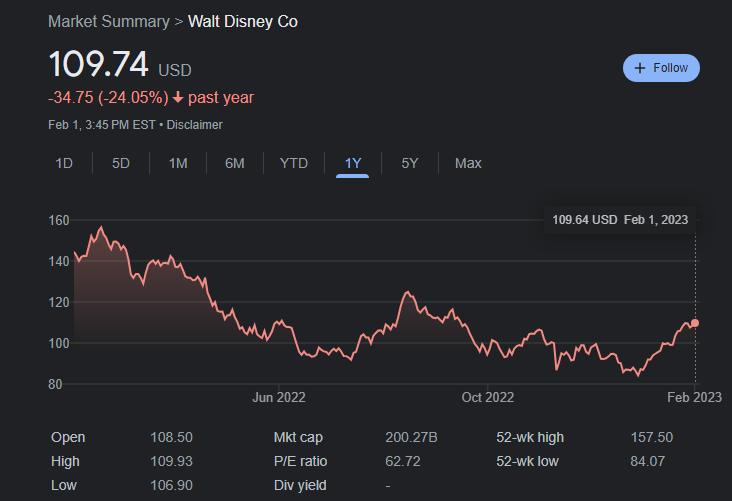View the 5Y price history tab

tap(410, 163)
